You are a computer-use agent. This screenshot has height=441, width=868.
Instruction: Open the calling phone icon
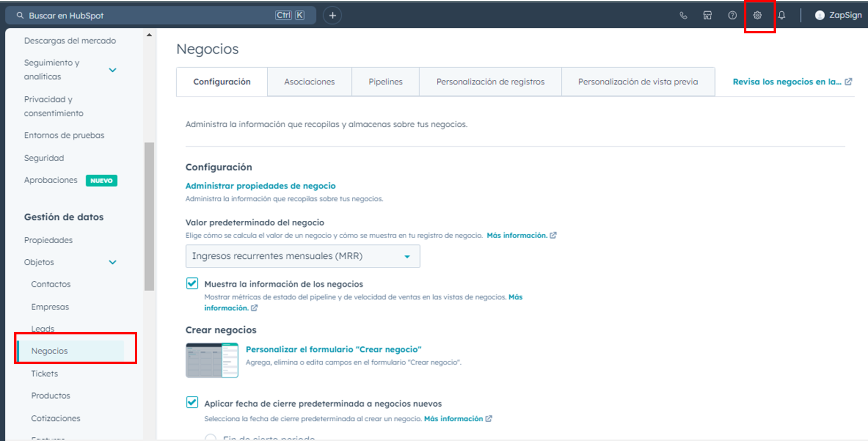(x=683, y=15)
